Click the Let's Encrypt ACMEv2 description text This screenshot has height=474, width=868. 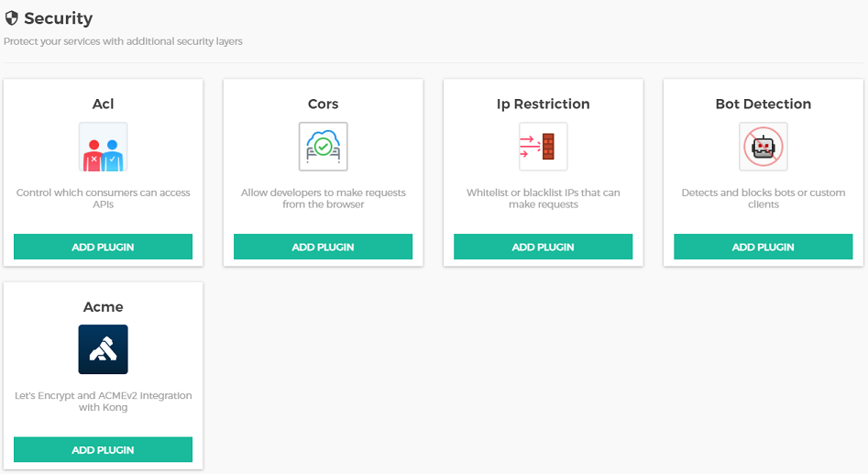pos(103,401)
